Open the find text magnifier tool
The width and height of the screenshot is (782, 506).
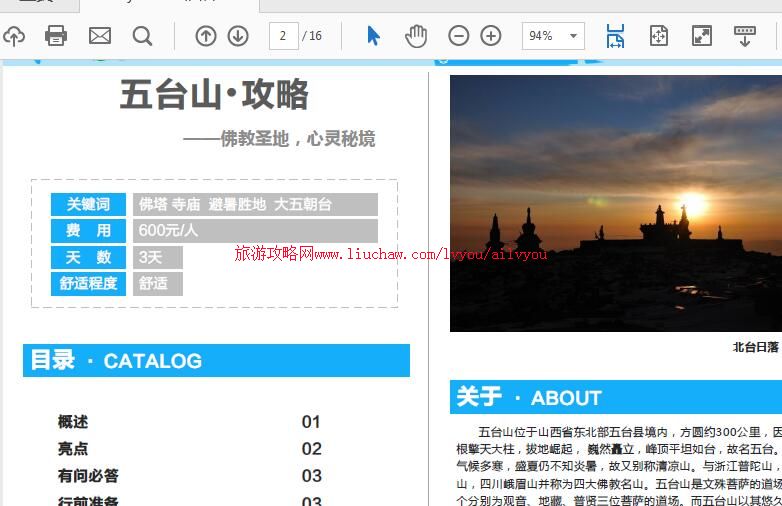[x=143, y=37]
